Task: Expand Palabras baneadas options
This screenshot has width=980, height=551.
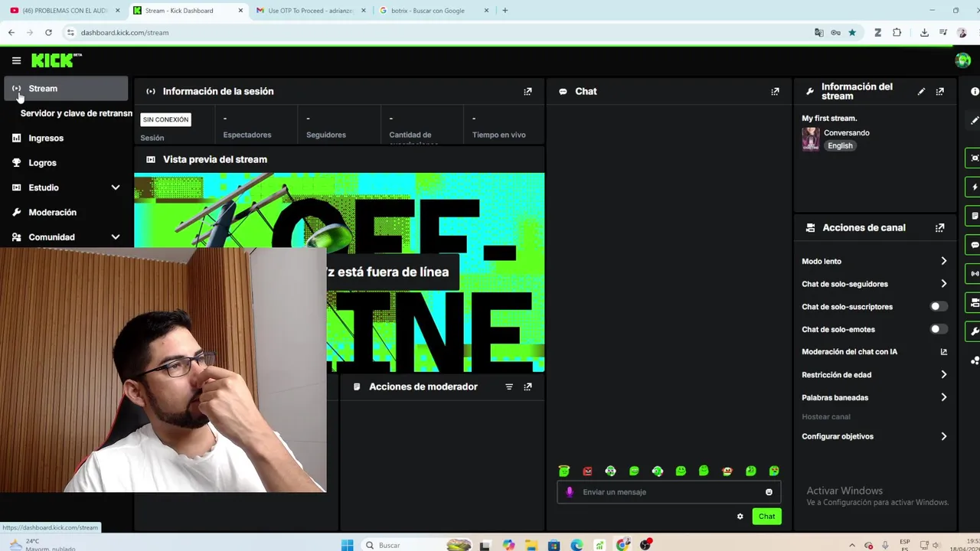Action: point(943,397)
